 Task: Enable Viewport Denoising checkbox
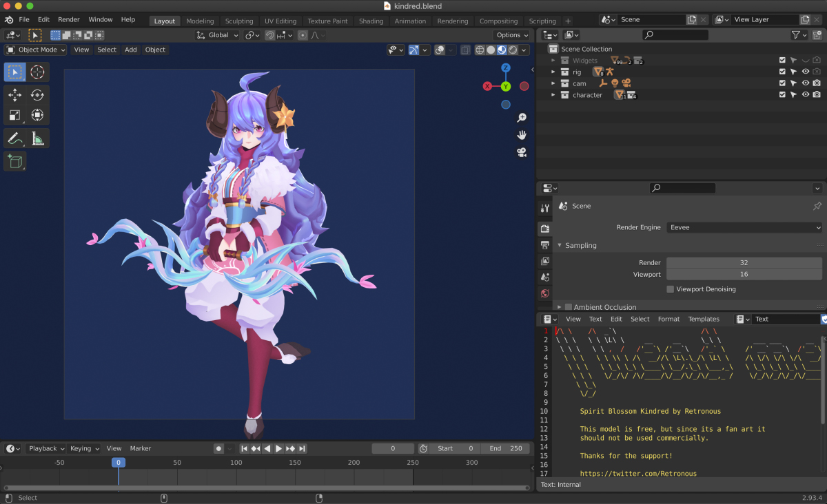point(670,289)
